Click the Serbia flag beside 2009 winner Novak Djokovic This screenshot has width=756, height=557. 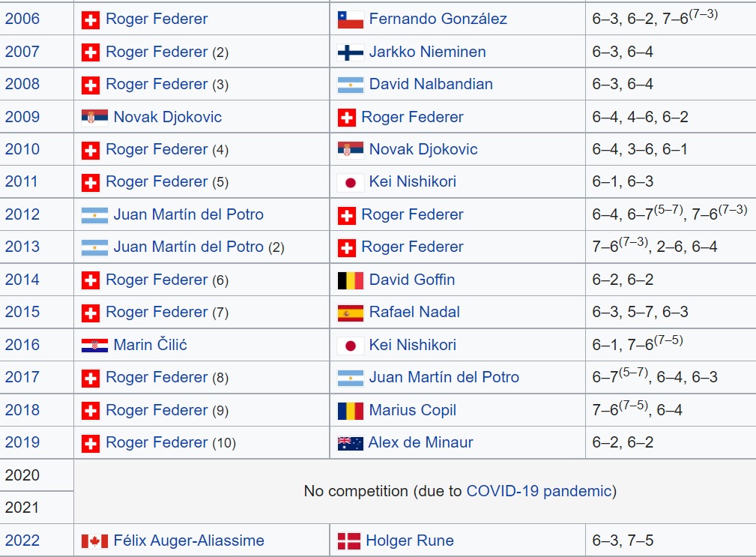(94, 117)
